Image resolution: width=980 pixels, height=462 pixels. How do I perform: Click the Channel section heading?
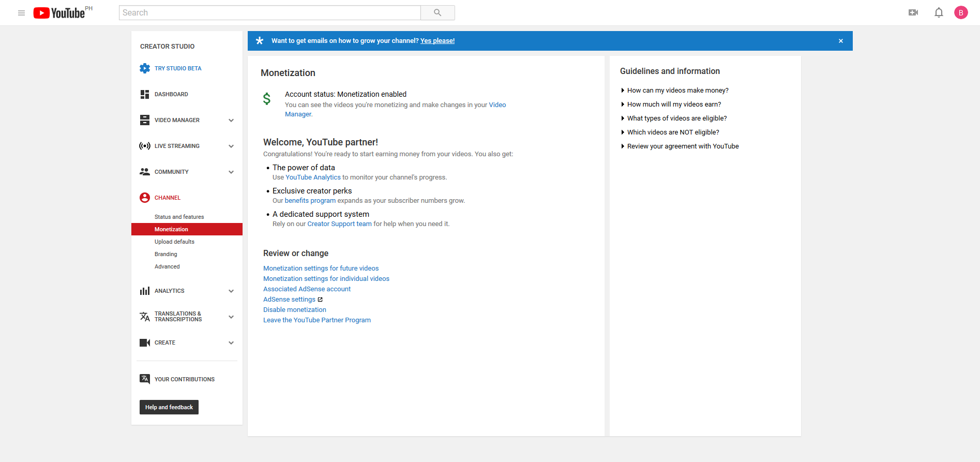(x=168, y=198)
